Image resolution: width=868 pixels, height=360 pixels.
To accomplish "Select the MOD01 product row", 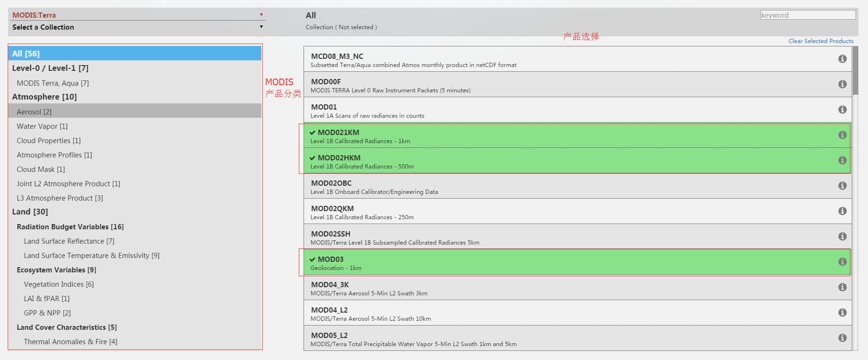I will pyautogui.click(x=577, y=110).
